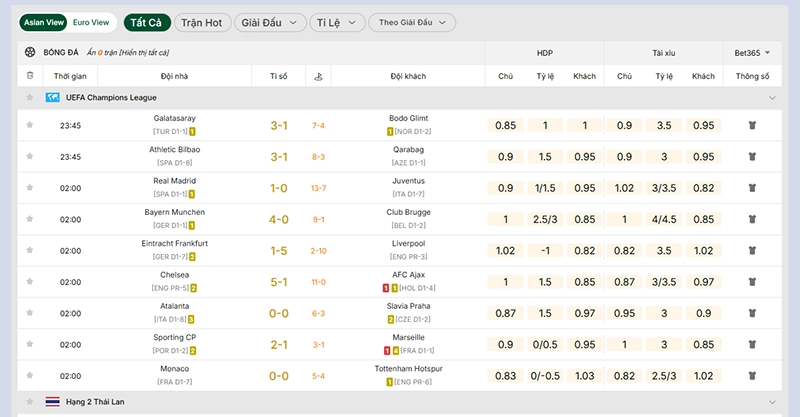Star the UEFA Champions League group
Screen dimensions: 800x417
point(30,98)
